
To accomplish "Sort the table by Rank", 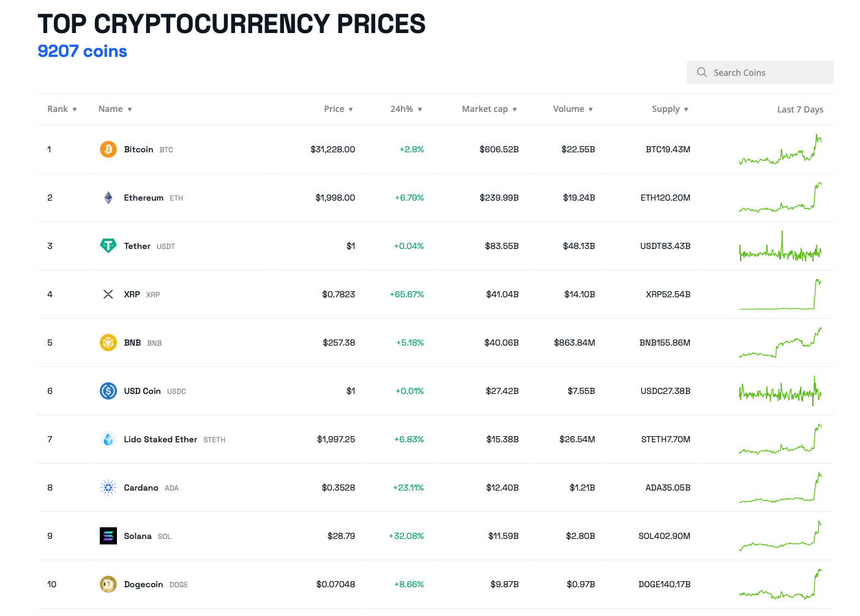I will point(62,109).
